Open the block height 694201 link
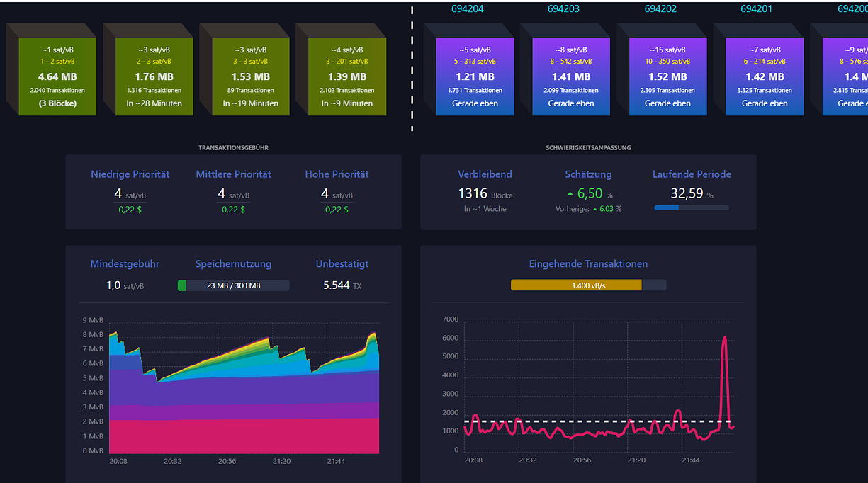The width and height of the screenshot is (868, 483). 757,9
